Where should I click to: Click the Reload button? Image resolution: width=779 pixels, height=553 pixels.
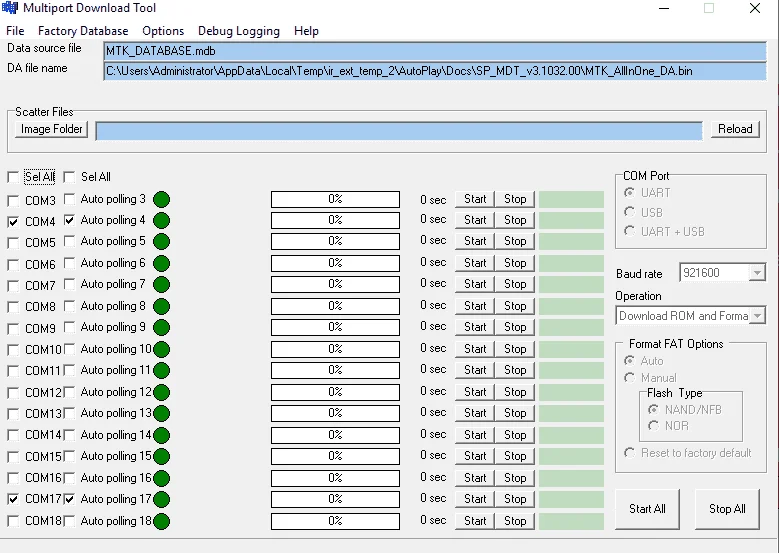[x=735, y=129]
